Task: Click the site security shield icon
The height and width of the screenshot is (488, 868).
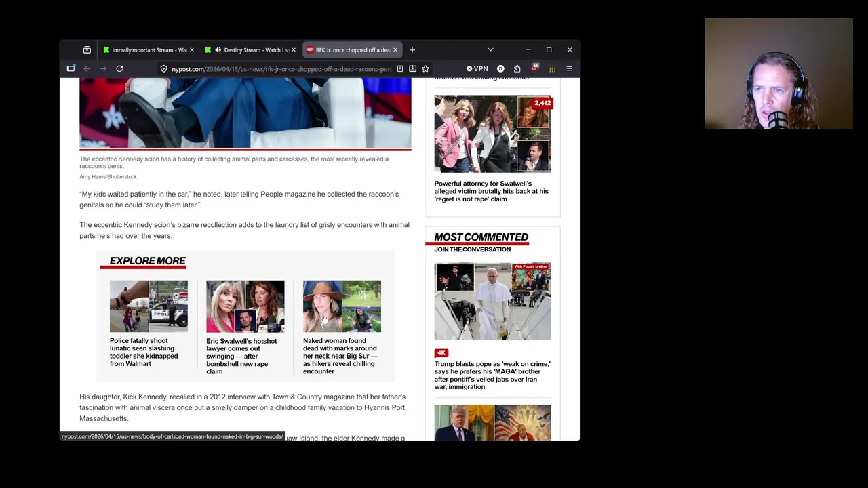Action: (163, 68)
